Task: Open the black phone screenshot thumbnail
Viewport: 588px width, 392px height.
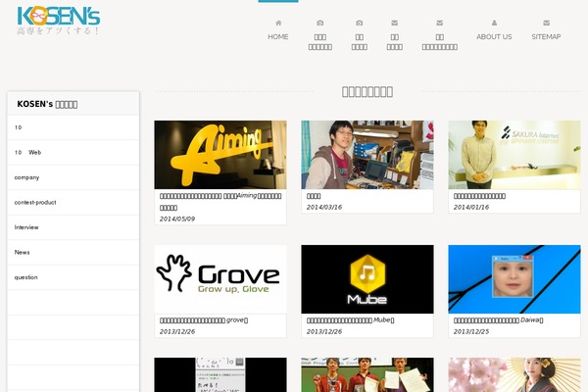Action: pos(220,374)
